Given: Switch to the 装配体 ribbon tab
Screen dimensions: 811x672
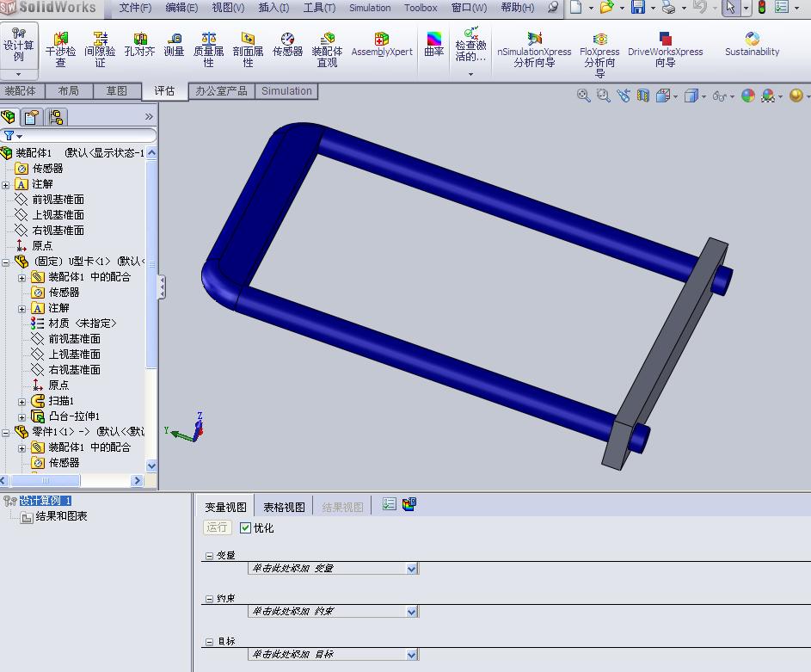Looking at the screenshot, I should click(x=20, y=90).
